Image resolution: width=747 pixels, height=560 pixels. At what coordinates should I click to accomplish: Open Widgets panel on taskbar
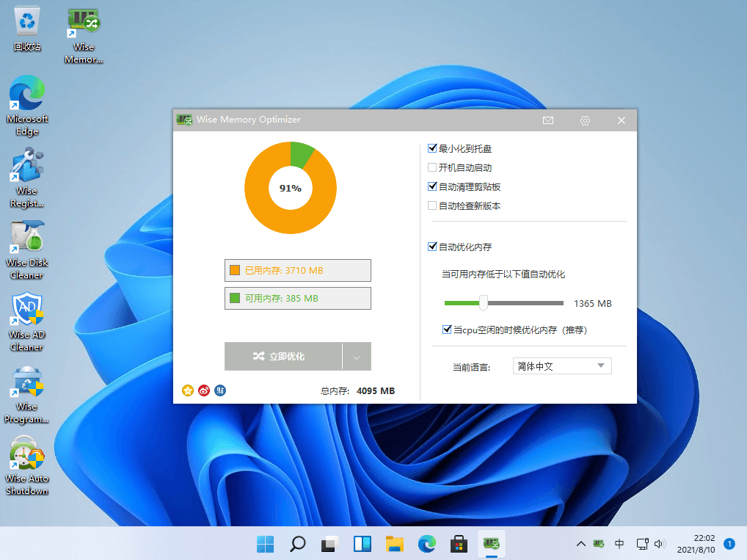362,544
